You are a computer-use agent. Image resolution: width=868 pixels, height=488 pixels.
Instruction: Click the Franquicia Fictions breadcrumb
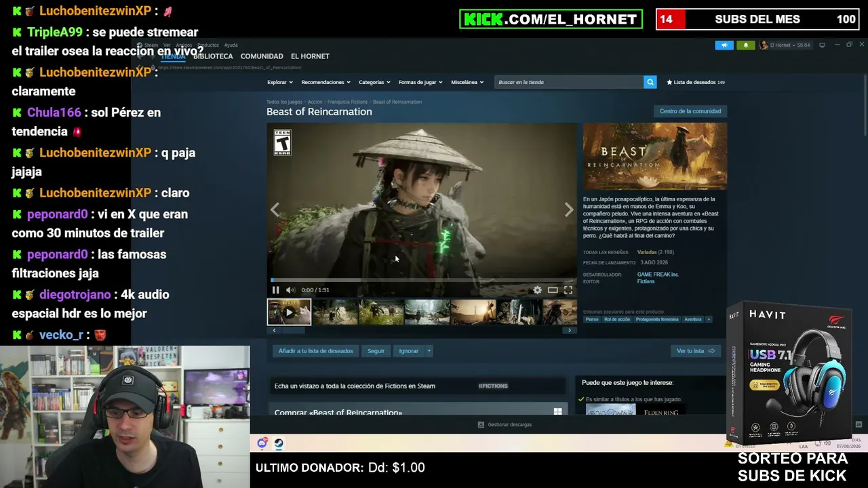pyautogui.click(x=347, y=102)
